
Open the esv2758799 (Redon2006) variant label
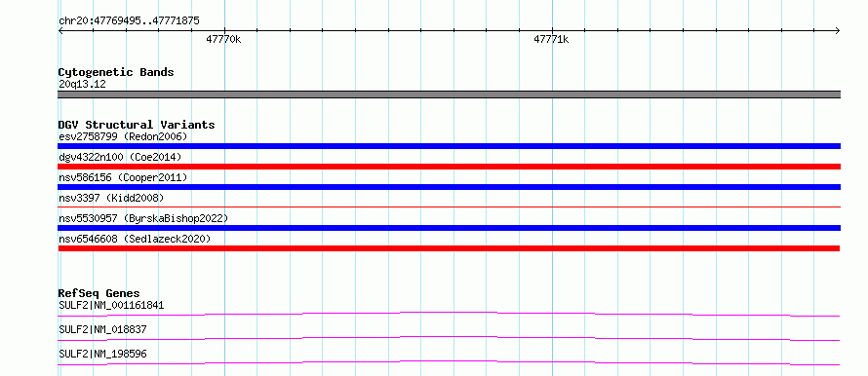click(x=123, y=136)
